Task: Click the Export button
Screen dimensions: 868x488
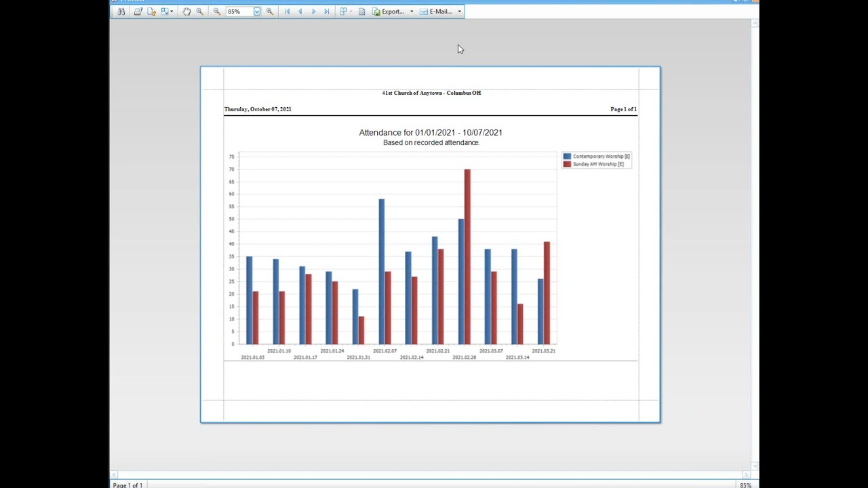Action: (388, 12)
